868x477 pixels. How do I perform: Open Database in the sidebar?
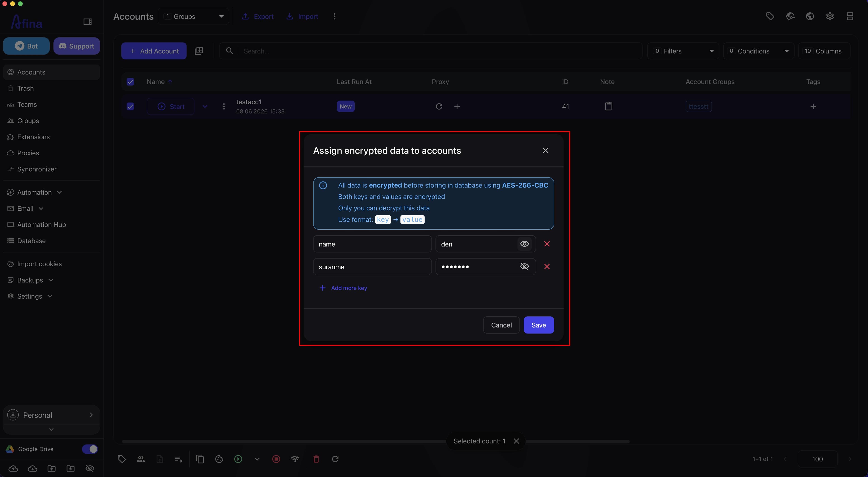point(51,241)
